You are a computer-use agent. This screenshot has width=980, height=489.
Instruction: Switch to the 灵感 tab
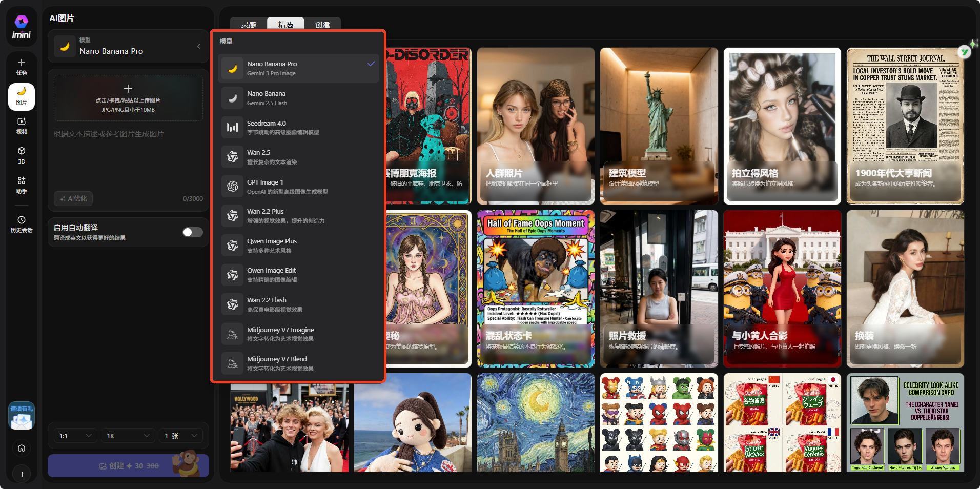(x=249, y=24)
